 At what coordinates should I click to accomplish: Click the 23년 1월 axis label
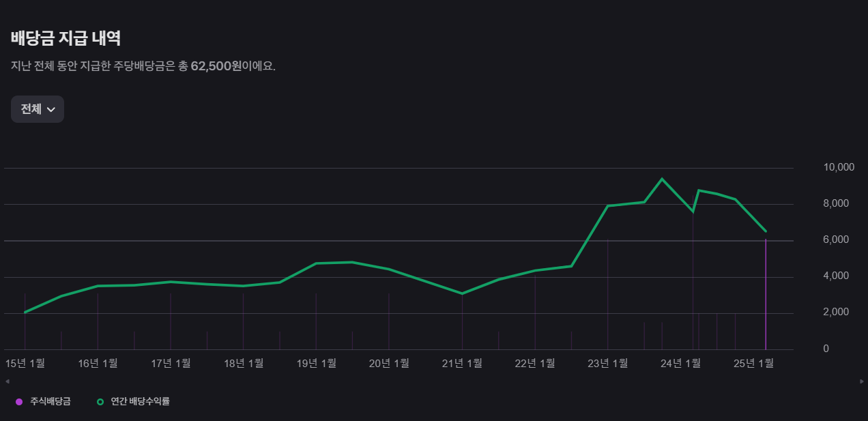pyautogui.click(x=607, y=364)
